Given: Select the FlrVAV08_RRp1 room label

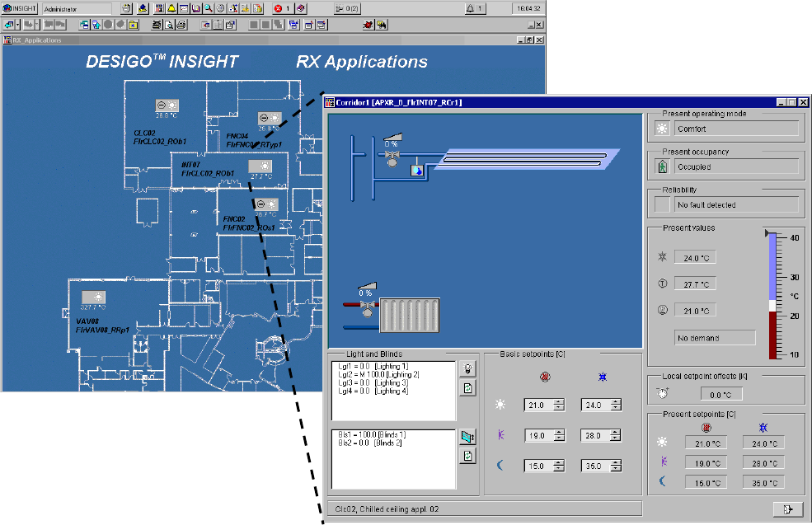Looking at the screenshot, I should pyautogui.click(x=102, y=330).
